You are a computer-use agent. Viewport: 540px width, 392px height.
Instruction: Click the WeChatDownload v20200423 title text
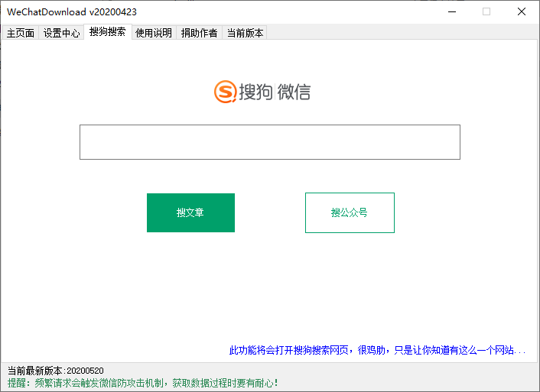tap(72, 12)
